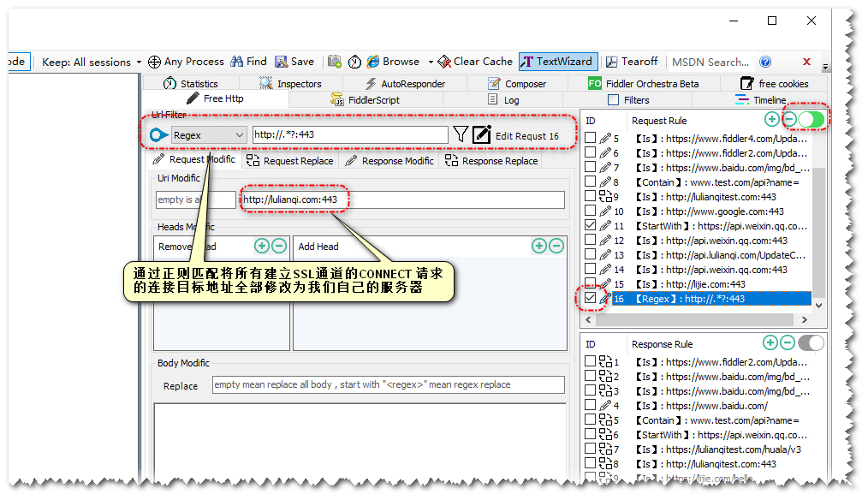The height and width of the screenshot is (500, 868).
Task: Click replace icon of request rule 9
Action: click(605, 197)
